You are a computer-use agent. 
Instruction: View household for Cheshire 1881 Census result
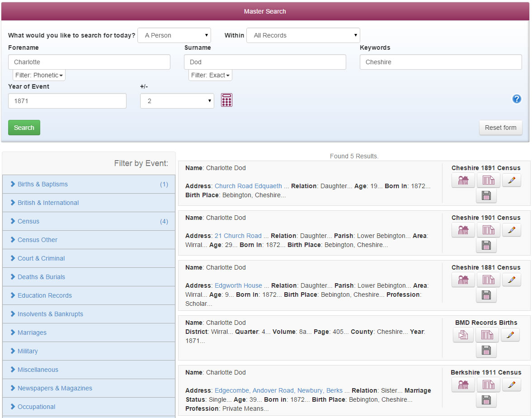(x=463, y=280)
